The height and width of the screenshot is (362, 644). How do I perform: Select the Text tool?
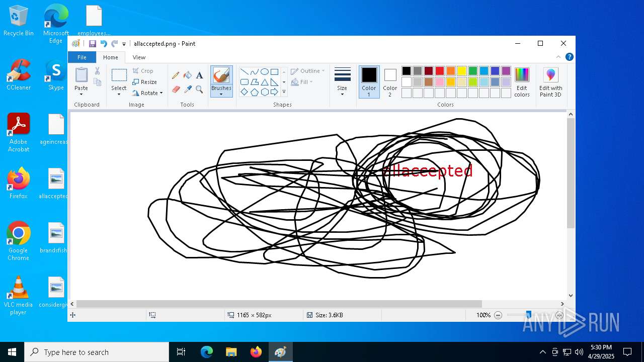click(199, 75)
